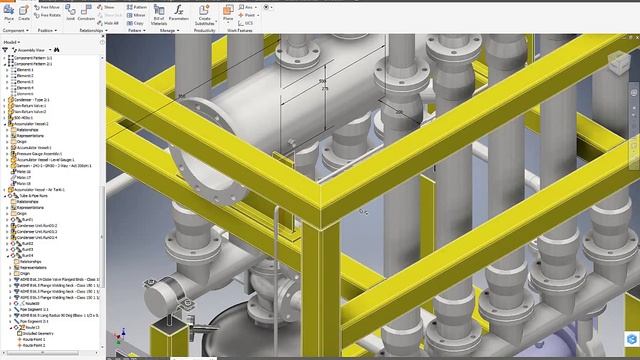The image size is (640, 360).
Task: Collapse the Component Pattern 2:1 node
Action: coord(4,64)
